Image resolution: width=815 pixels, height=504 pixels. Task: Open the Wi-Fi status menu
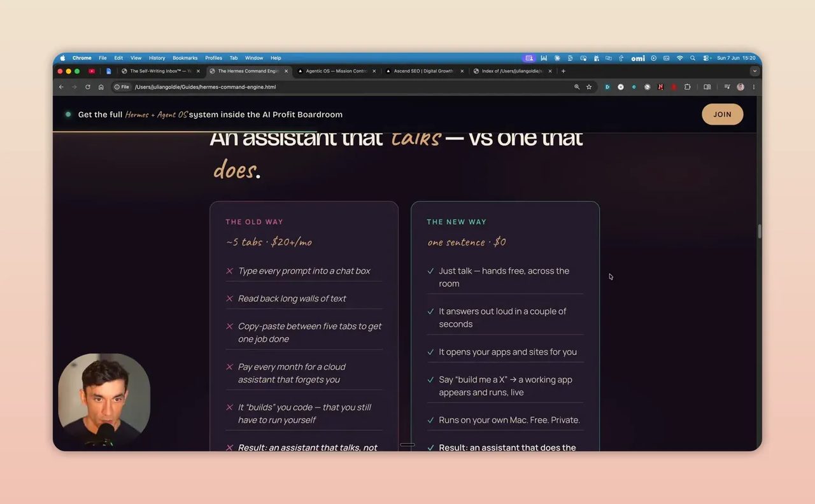coord(679,58)
